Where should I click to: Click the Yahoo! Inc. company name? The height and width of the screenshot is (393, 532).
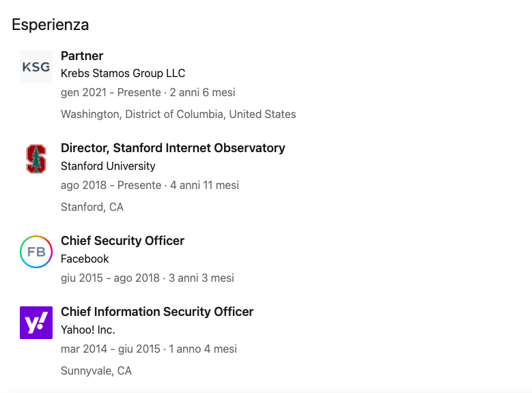88,330
